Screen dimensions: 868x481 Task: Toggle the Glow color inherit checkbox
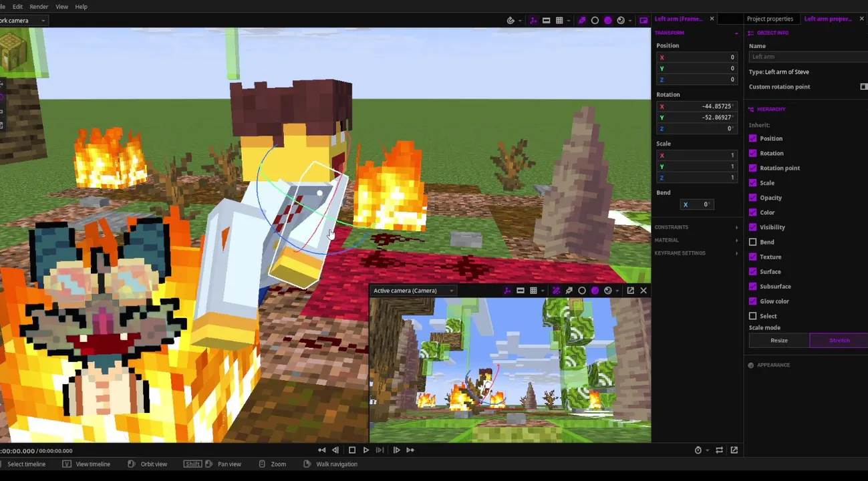click(753, 301)
